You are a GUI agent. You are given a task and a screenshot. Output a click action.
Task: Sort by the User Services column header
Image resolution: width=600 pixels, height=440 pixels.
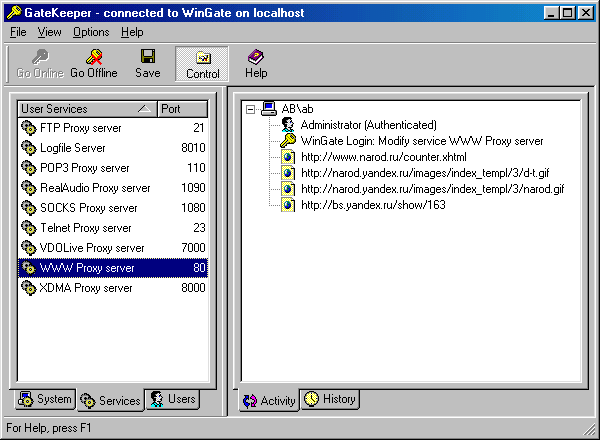click(87, 109)
